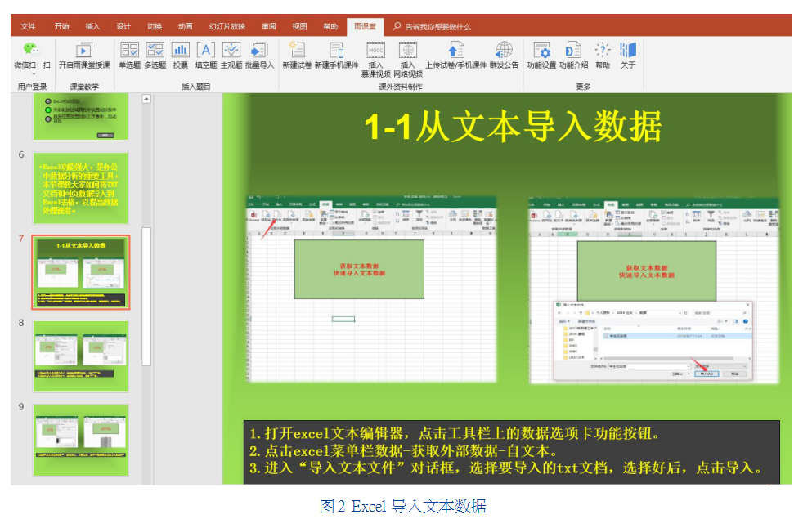Click the Tell me search lightbulb box
Viewport: 812px width, 519px height.
tap(432, 26)
